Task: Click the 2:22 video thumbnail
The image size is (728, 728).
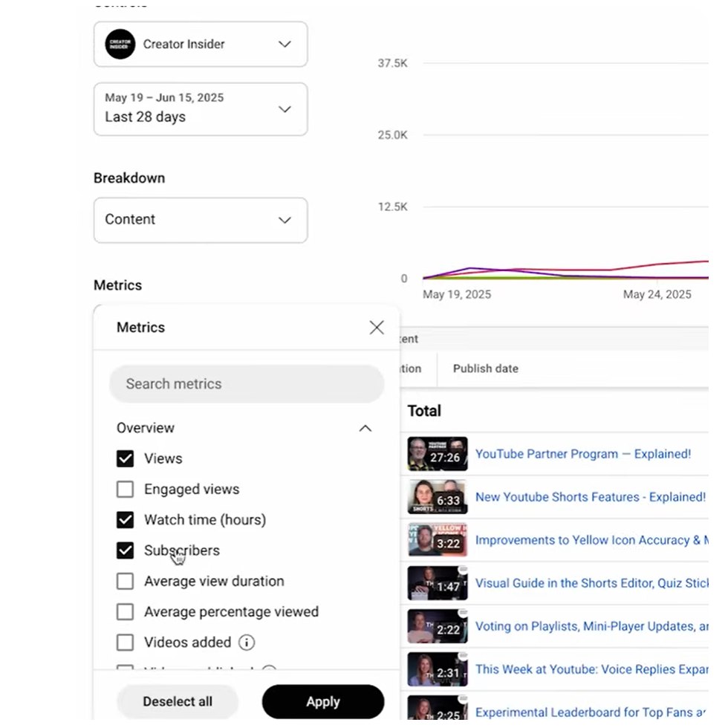Action: tap(438, 627)
